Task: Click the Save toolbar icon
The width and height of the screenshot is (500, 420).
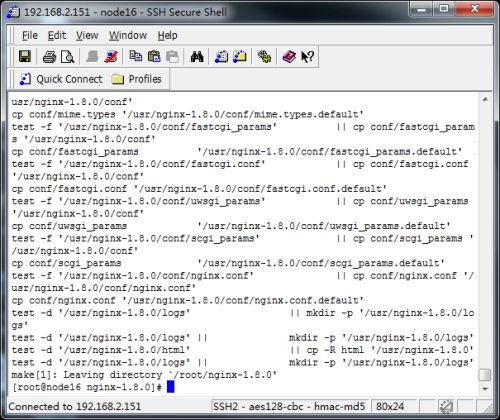Action: click(x=25, y=57)
